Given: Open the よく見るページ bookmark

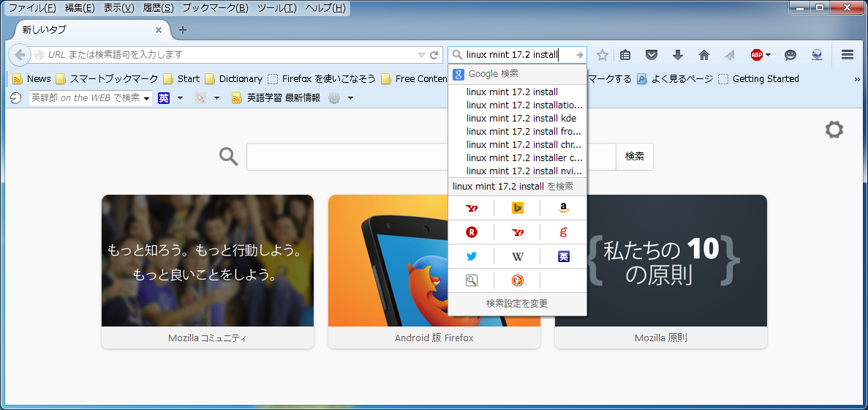Looking at the screenshot, I should point(675,78).
